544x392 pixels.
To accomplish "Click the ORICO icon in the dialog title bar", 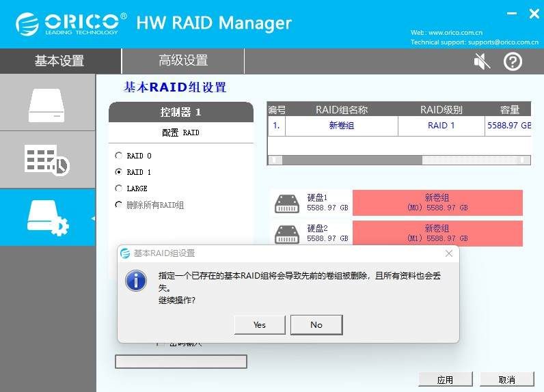I will pyautogui.click(x=125, y=253).
